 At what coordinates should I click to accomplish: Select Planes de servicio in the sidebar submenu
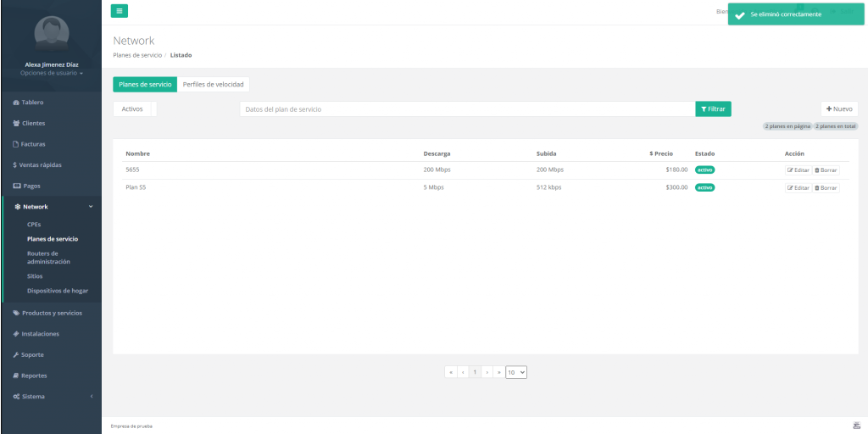pyautogui.click(x=53, y=239)
